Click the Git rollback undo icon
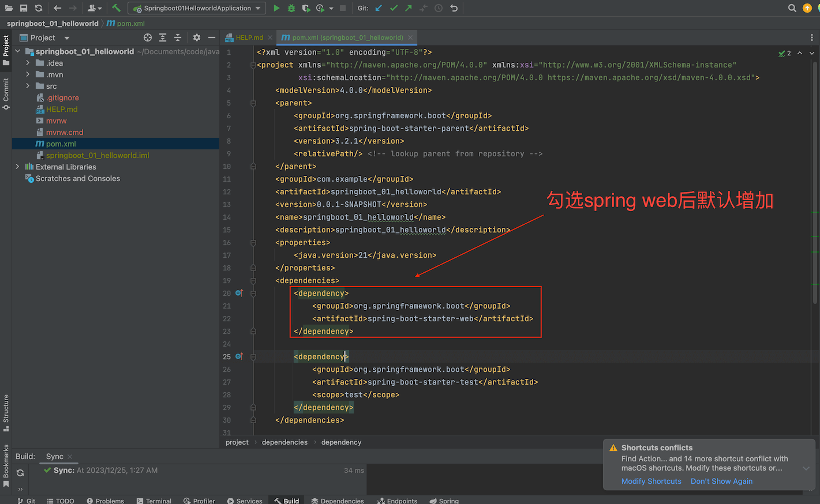The image size is (820, 504). 454,8
